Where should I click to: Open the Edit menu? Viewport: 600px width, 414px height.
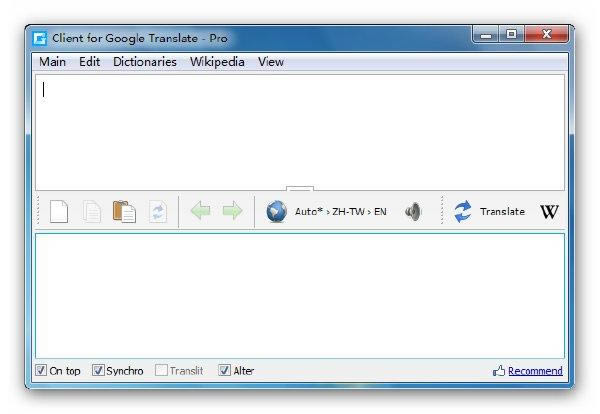[x=90, y=62]
